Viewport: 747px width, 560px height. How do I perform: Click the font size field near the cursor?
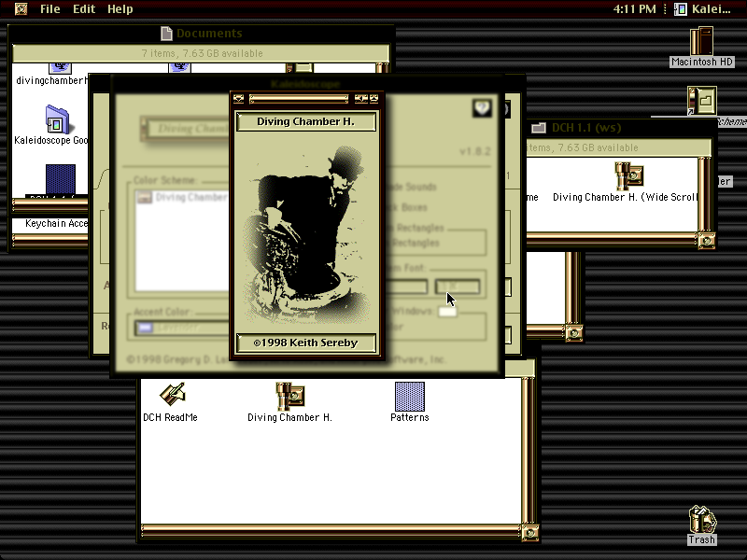[458, 287]
